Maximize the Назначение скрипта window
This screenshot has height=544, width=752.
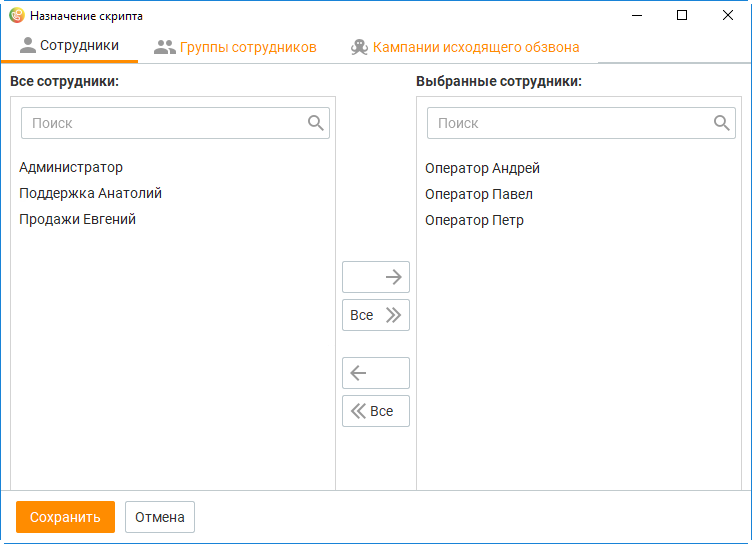pos(682,15)
